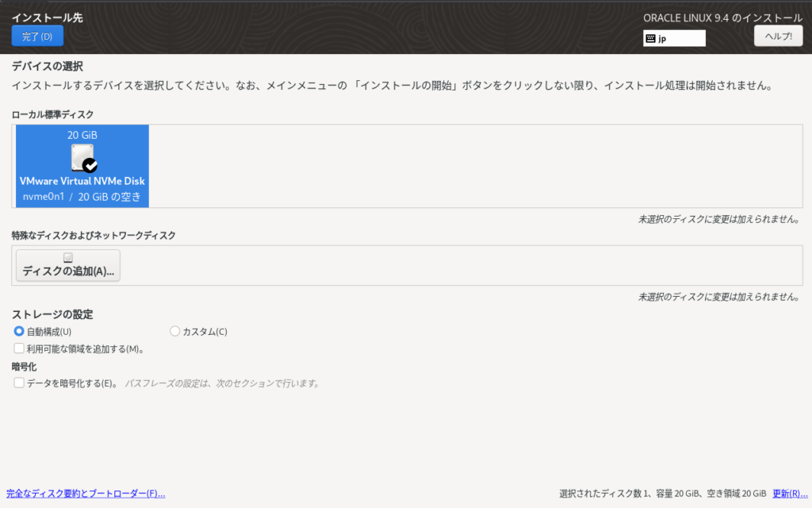Click the small disk icon above ディスクの追加

click(68, 258)
